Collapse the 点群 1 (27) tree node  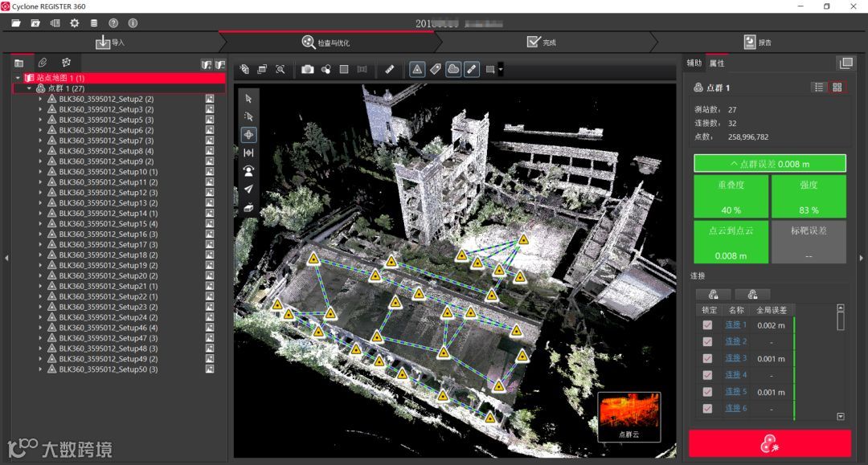click(x=30, y=88)
